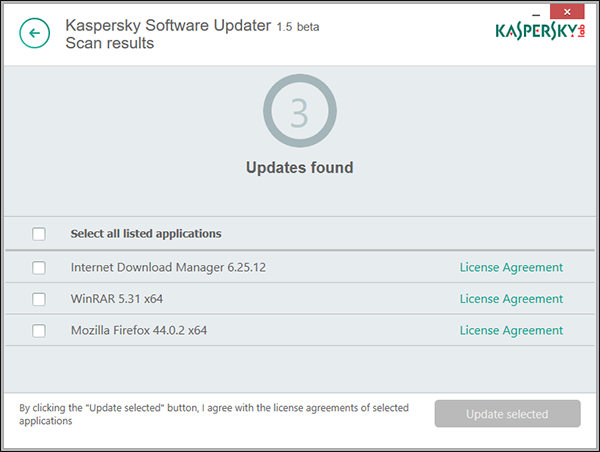Click the Select all listed applications label
600x452 pixels.
click(x=146, y=234)
